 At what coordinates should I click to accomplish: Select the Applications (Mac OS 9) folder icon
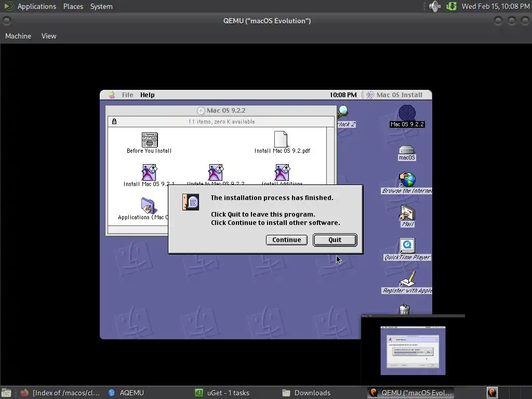148,205
